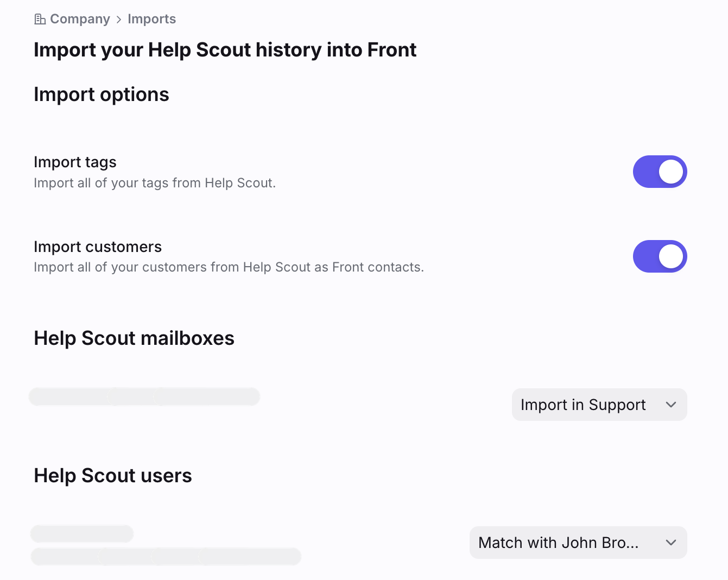The image size is (728, 580).
Task: Turn off the Import customers toggle
Action: 660,256
